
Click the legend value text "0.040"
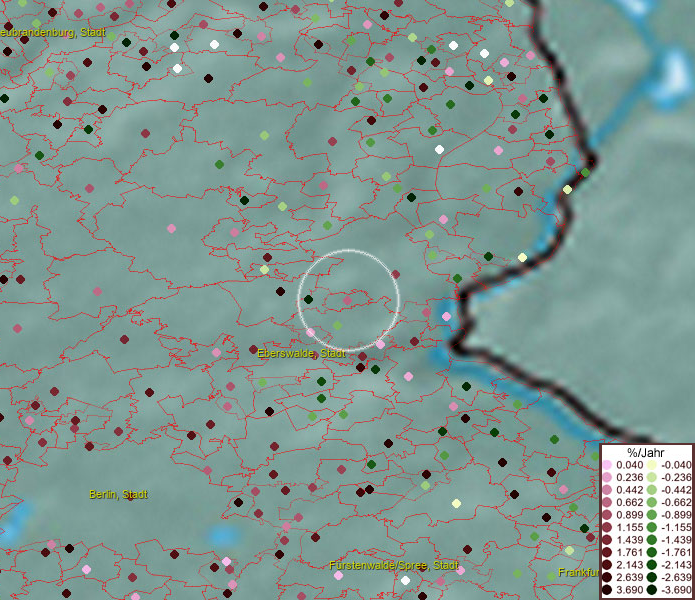pyautogui.click(x=629, y=465)
